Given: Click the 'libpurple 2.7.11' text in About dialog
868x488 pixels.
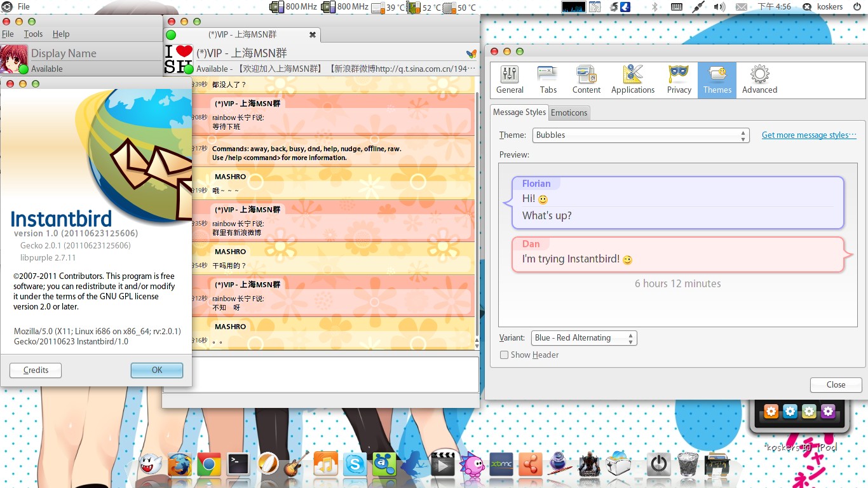Looking at the screenshot, I should pos(48,257).
